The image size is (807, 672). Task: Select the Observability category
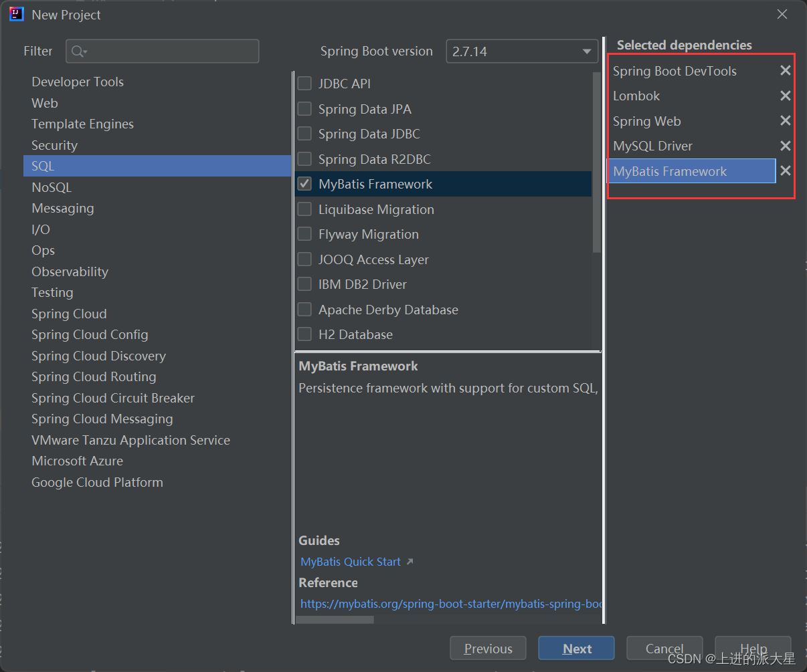(x=157, y=271)
